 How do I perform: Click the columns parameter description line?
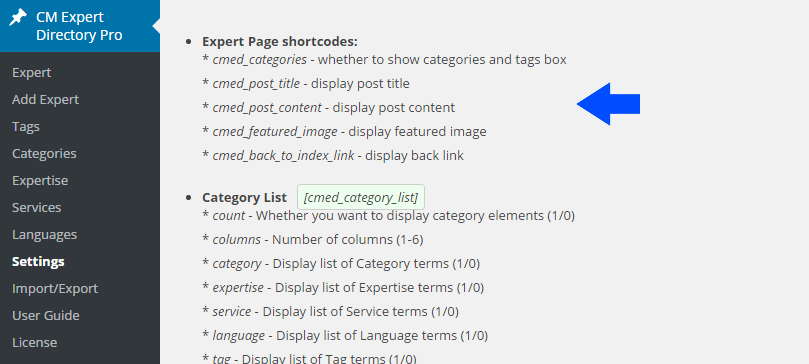(x=313, y=240)
